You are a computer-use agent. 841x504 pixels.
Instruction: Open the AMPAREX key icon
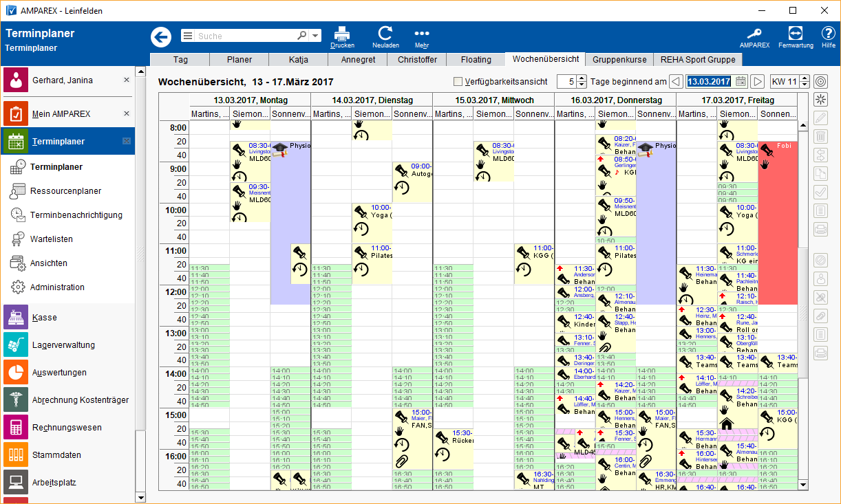point(754,37)
